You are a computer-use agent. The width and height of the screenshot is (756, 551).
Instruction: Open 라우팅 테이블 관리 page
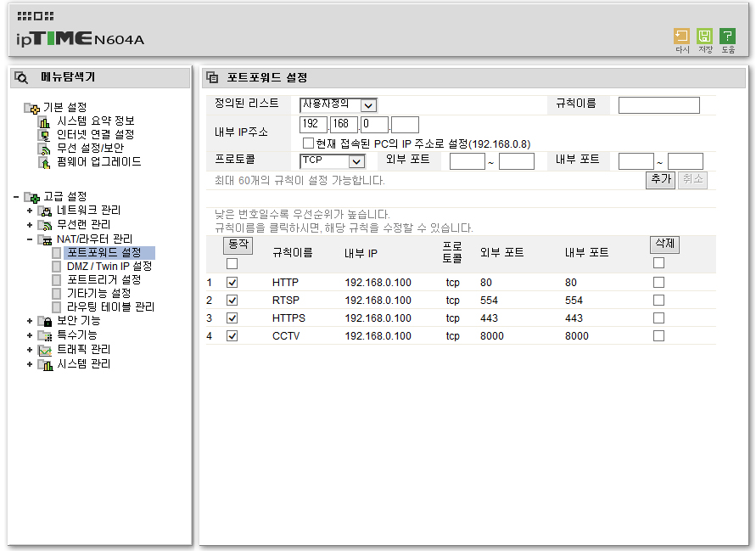[110, 306]
